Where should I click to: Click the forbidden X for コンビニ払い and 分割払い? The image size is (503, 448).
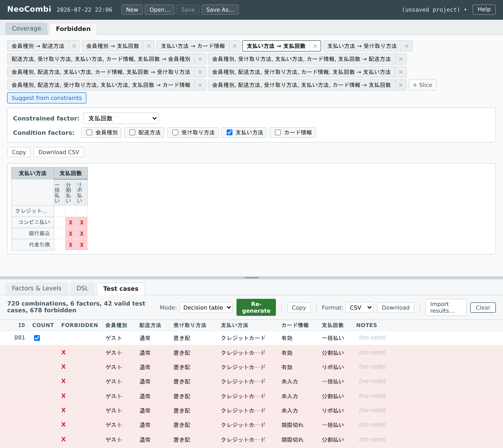[x=71, y=222]
